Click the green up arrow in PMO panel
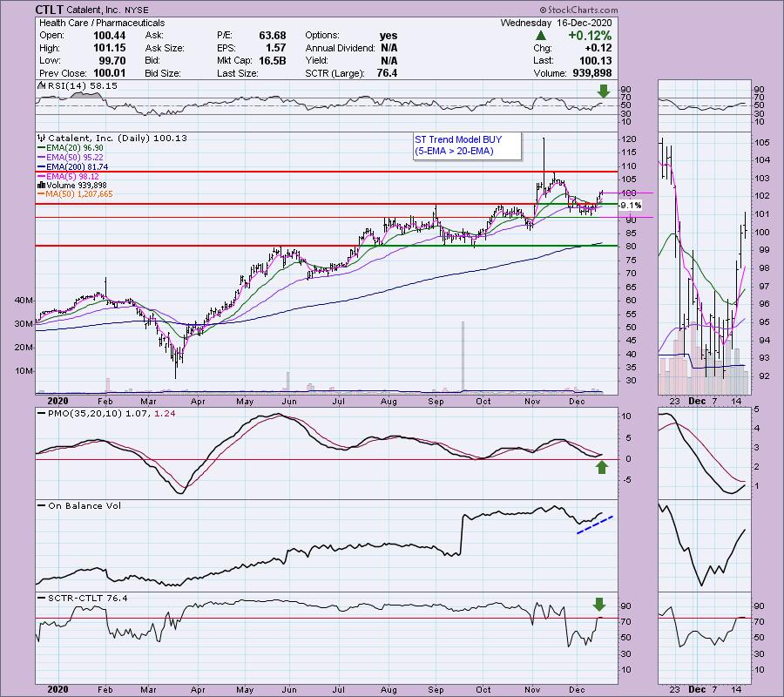This screenshot has width=784, height=697. click(x=601, y=467)
